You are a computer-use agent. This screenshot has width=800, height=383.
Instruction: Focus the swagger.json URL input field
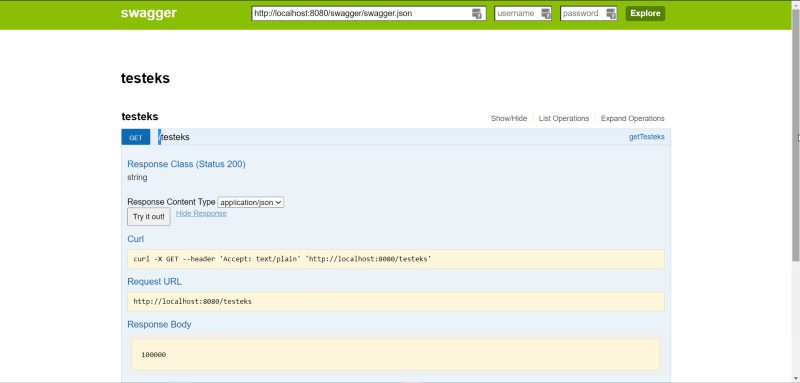click(368, 13)
